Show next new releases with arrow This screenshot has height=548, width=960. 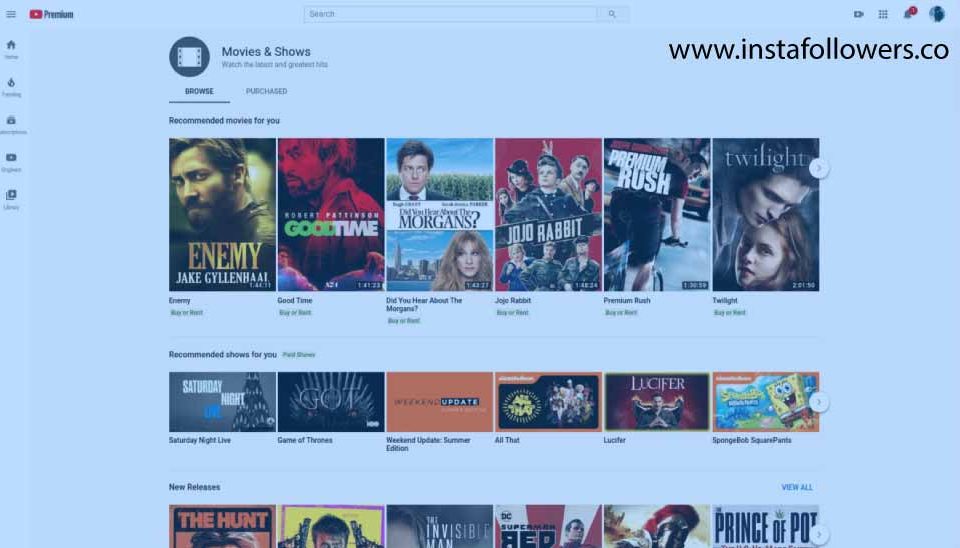pos(819,534)
